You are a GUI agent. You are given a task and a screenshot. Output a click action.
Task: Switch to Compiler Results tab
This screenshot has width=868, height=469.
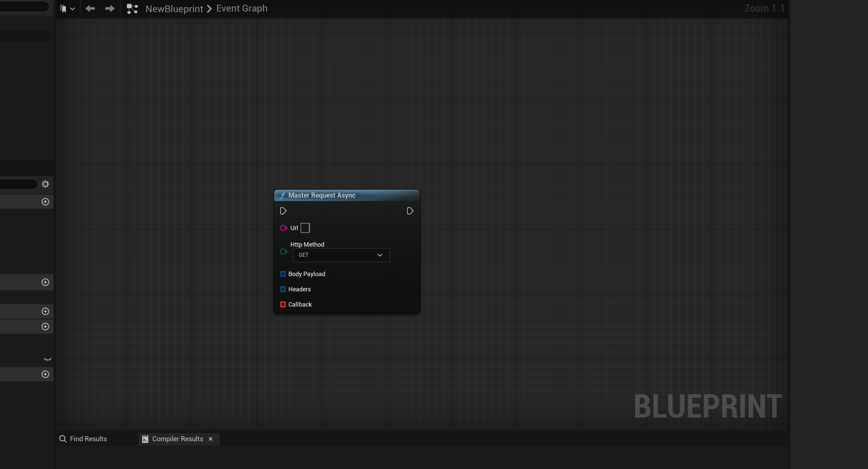177,439
